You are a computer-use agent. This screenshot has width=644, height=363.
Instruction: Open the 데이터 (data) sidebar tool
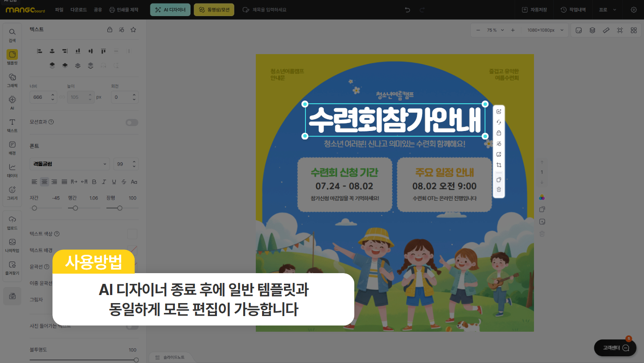[x=13, y=170]
